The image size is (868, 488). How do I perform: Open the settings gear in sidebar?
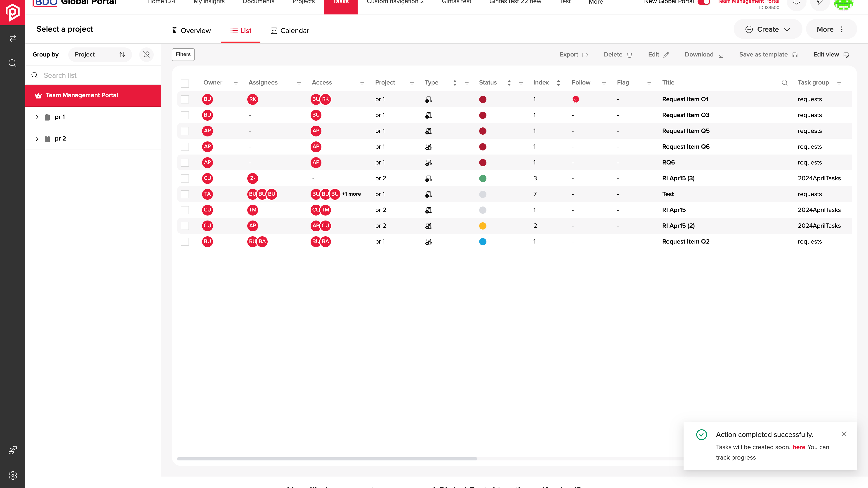point(12,475)
